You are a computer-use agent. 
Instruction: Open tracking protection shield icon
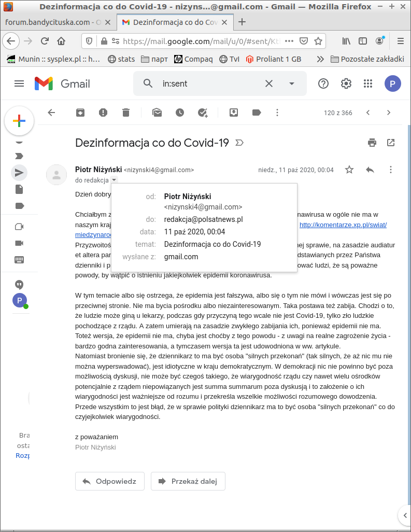tap(89, 41)
